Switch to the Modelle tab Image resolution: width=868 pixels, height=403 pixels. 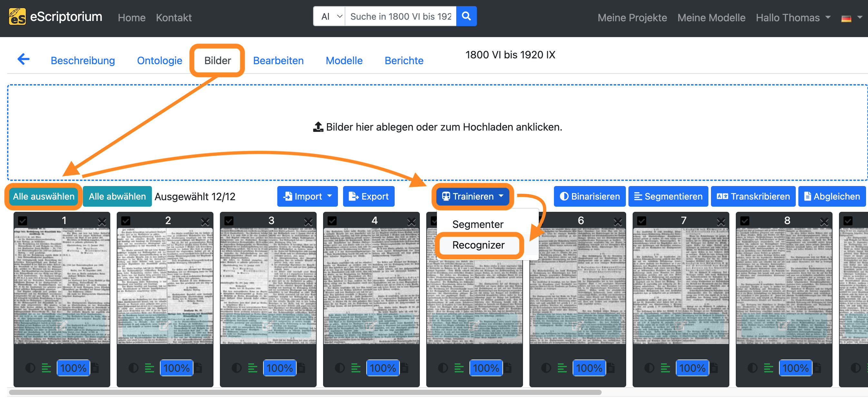point(344,61)
